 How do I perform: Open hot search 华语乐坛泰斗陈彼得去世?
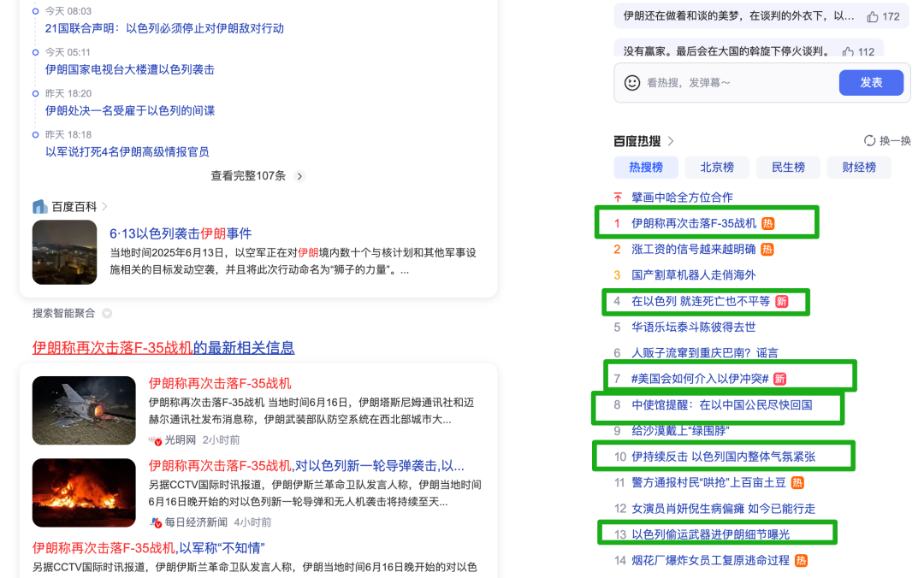click(693, 327)
